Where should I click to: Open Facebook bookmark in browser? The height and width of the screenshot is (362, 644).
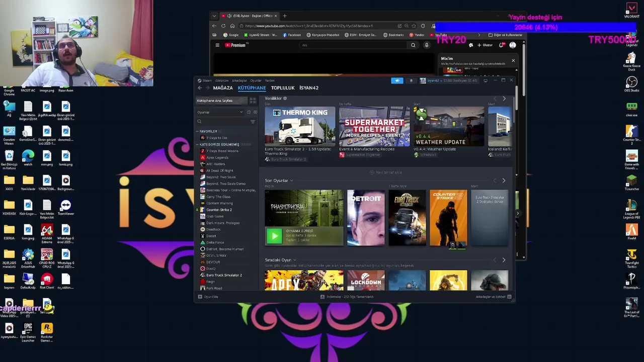coord(292,35)
